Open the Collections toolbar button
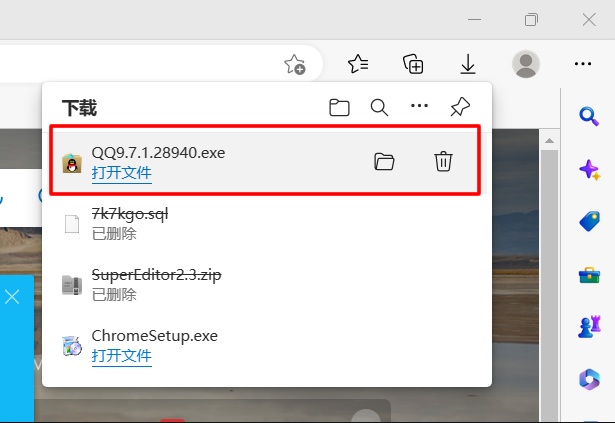The image size is (615, 423). pyautogui.click(x=413, y=64)
